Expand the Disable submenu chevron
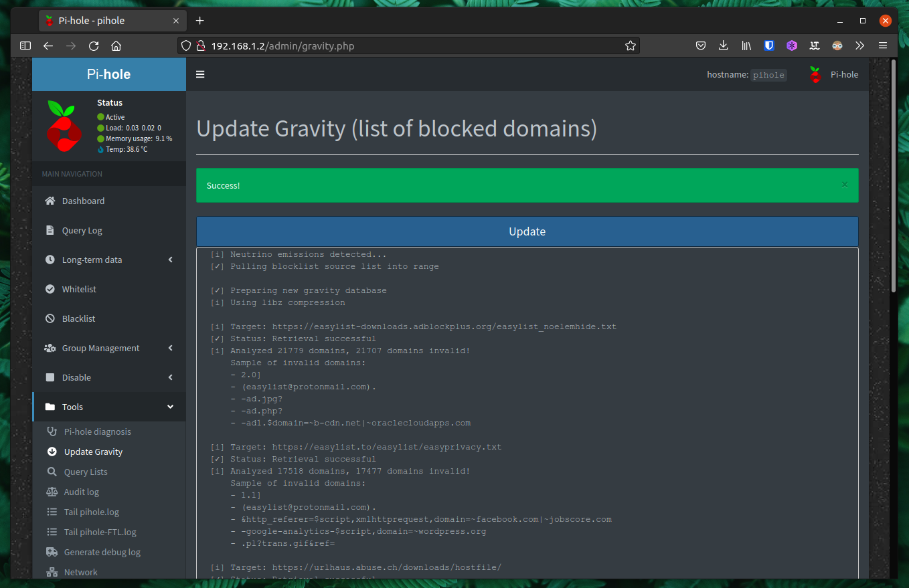909x588 pixels. [171, 377]
